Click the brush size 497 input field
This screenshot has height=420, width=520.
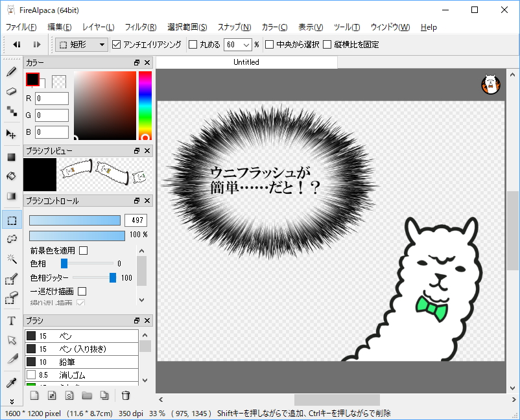[136, 220]
